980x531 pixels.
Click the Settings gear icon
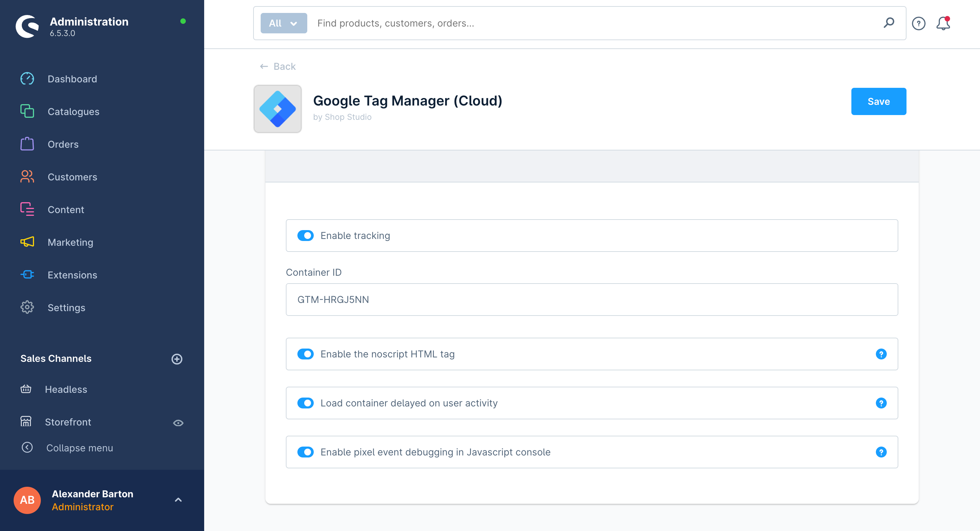pos(27,307)
